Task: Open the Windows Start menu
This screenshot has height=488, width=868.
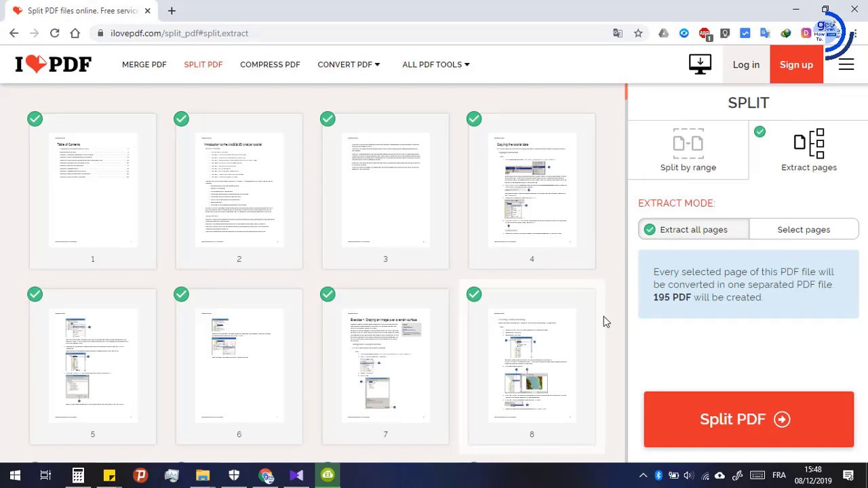Action: tap(15, 475)
